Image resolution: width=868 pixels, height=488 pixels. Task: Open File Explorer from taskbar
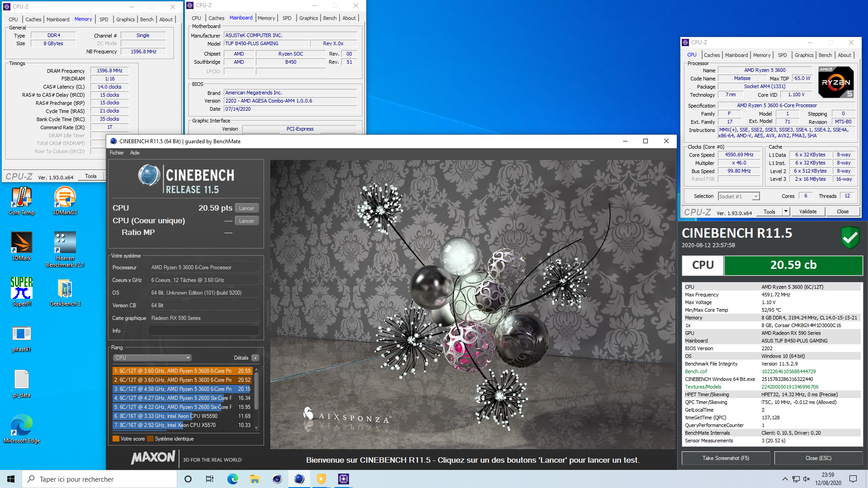click(255, 479)
